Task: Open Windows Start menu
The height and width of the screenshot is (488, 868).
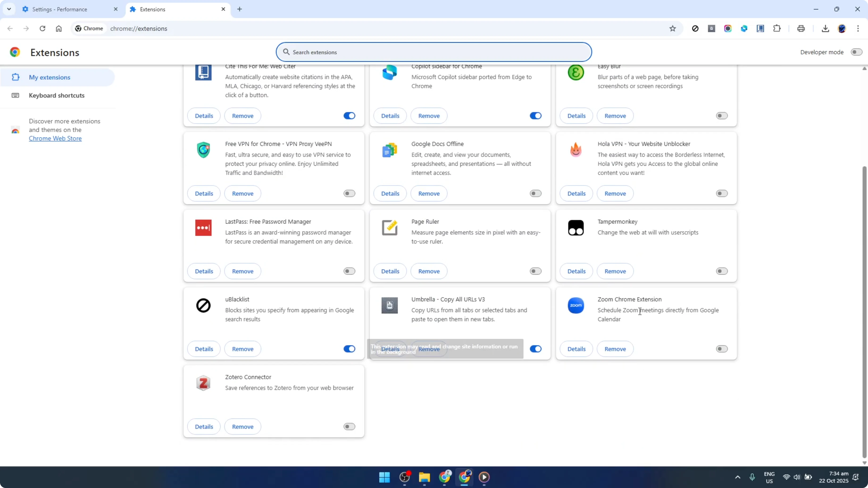Action: point(384,477)
